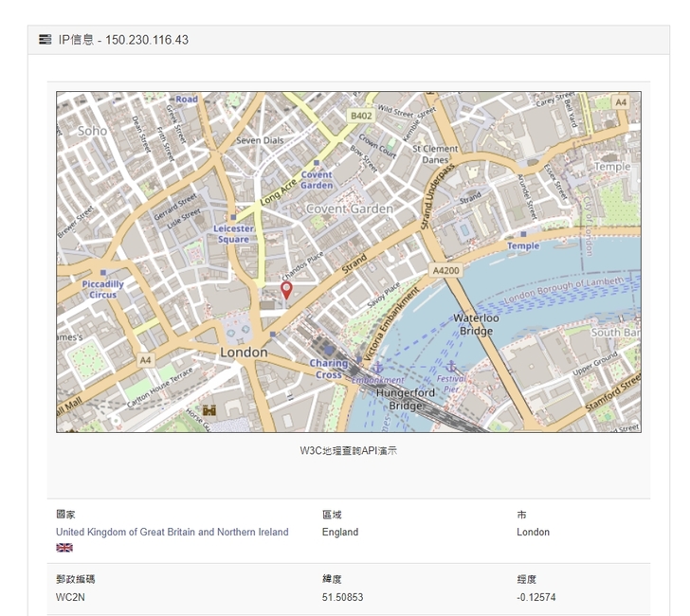
Task: Click the United Kingdom flag icon
Action: point(64,548)
